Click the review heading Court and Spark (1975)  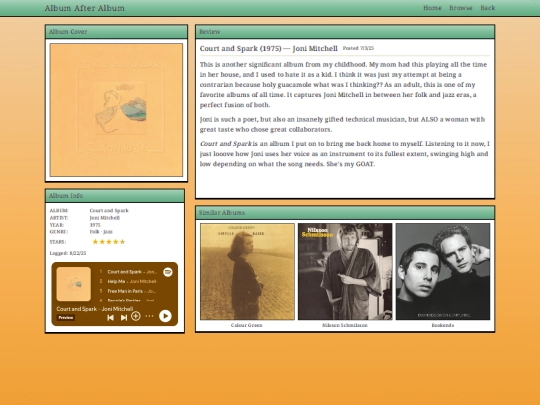(269, 49)
